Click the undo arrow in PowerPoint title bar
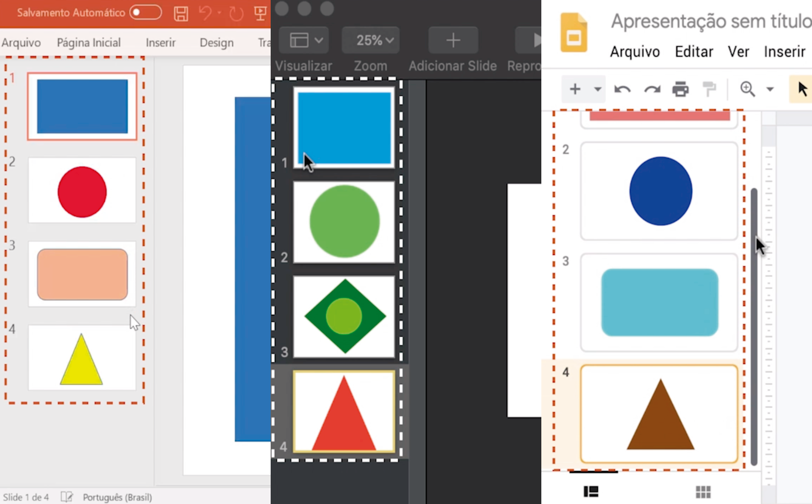This screenshot has width=812, height=504. pos(205,13)
